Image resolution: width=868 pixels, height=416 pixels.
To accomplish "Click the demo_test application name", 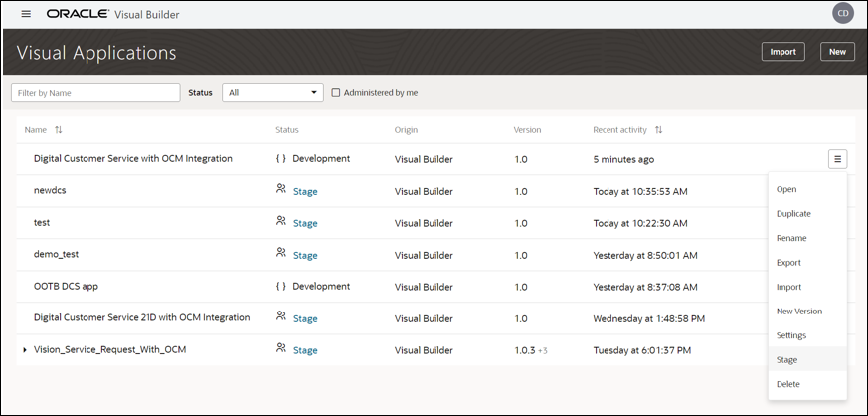I will click(56, 254).
